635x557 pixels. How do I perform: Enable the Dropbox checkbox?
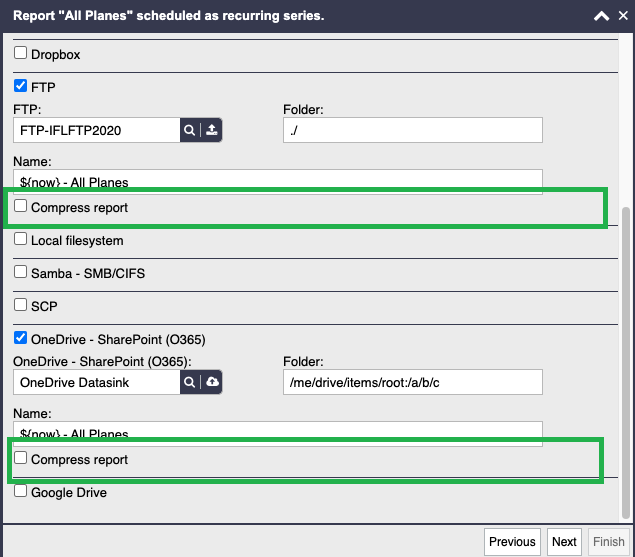click(20, 53)
